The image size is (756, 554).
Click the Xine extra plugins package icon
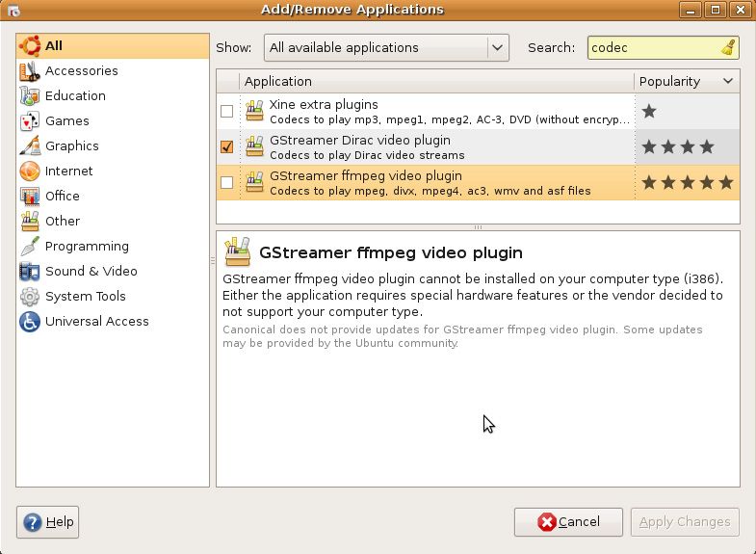point(254,111)
